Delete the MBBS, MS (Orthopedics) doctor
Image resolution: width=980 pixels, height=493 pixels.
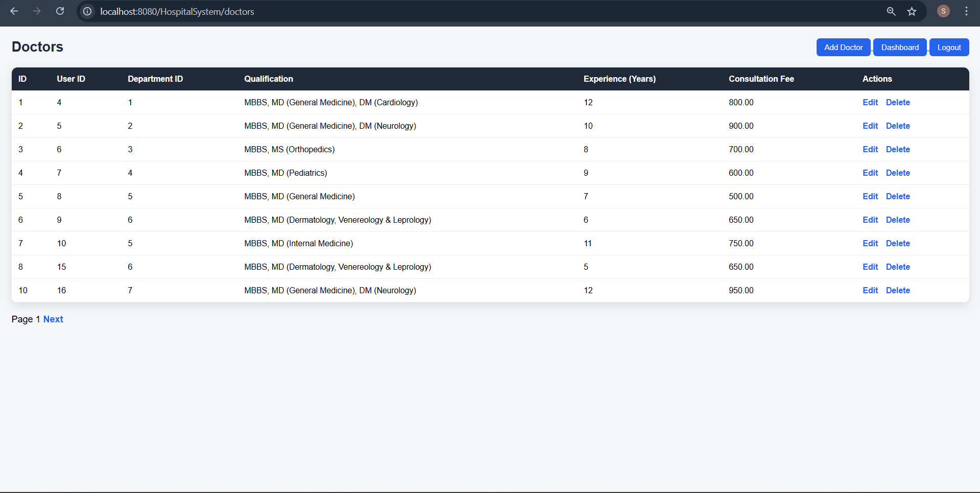897,150
